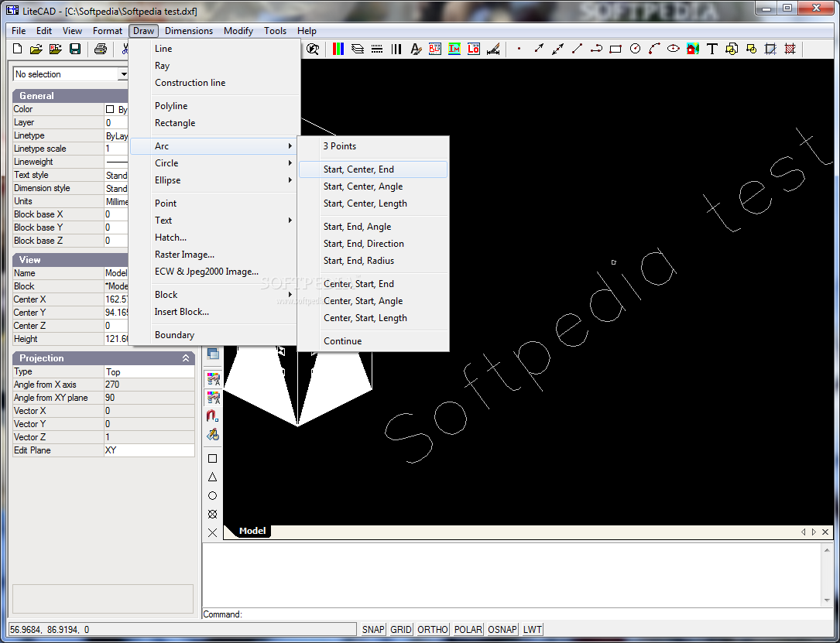
Task: Open the Layers stack icon
Action: (x=358, y=50)
